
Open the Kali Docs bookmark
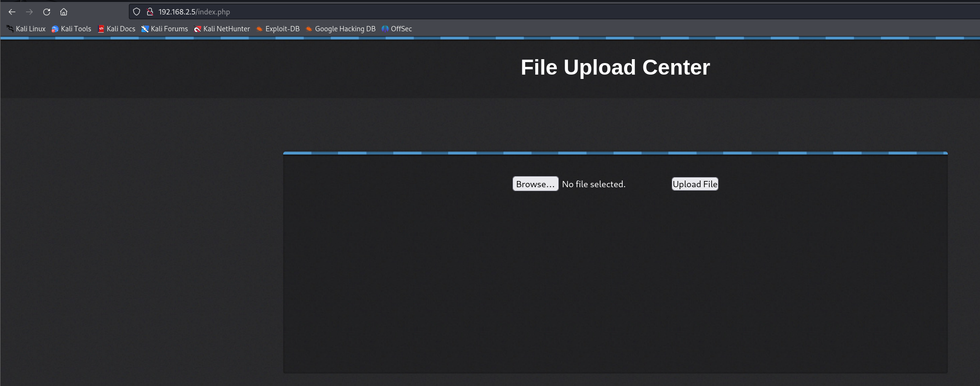[x=116, y=29]
